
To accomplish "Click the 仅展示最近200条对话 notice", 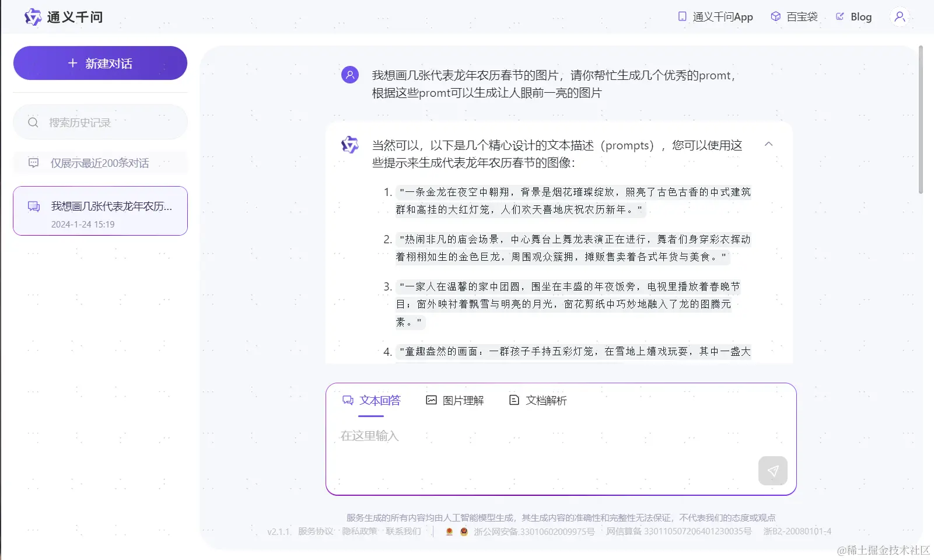I will click(x=100, y=163).
